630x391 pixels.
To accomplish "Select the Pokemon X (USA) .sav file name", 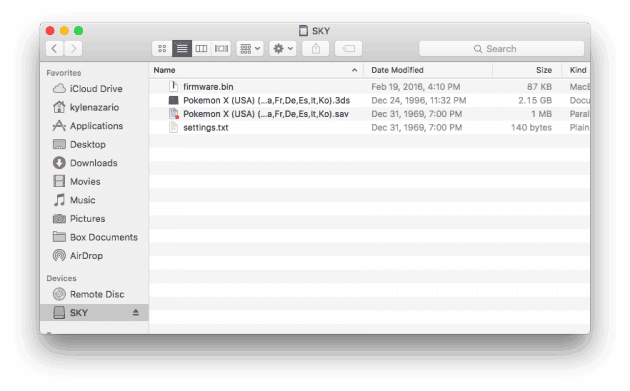I will pos(266,114).
